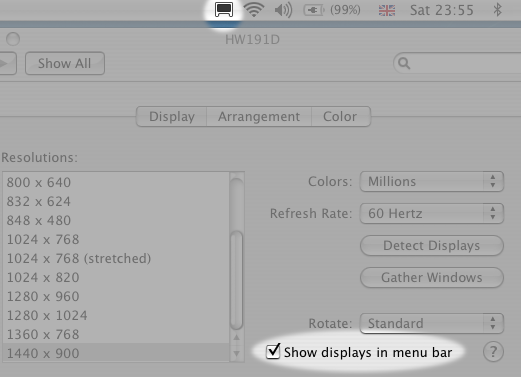
Task: Click the scroll down arrow of resolutions list
Action: coord(237,353)
